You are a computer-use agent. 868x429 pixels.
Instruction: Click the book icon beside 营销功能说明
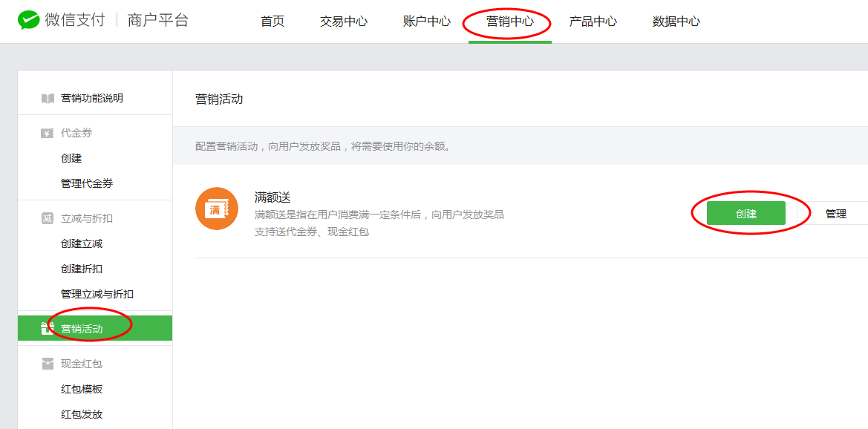(48, 99)
